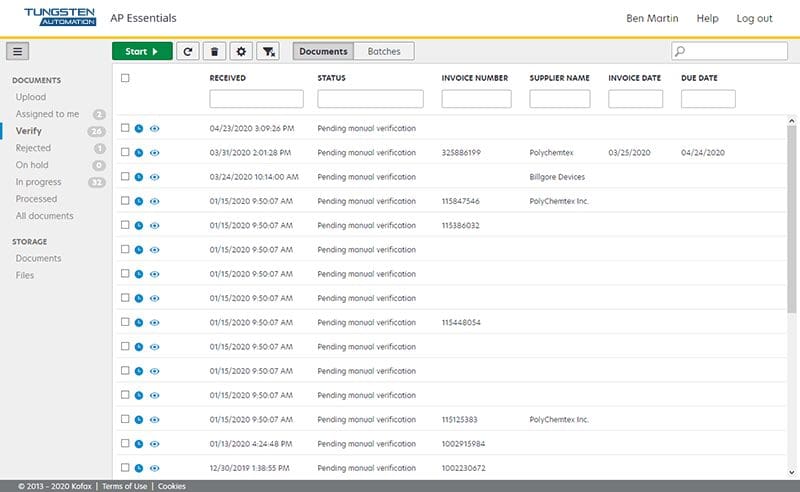Click the trash delete icon
This screenshot has height=492, width=800.
point(214,51)
